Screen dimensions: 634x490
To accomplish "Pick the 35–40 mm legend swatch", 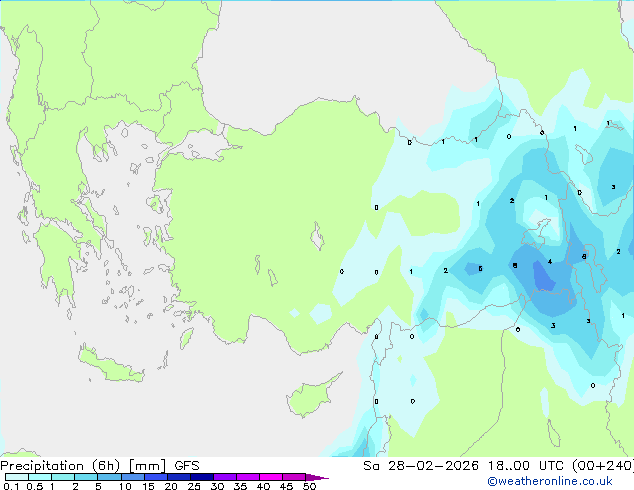I will tap(248, 477).
